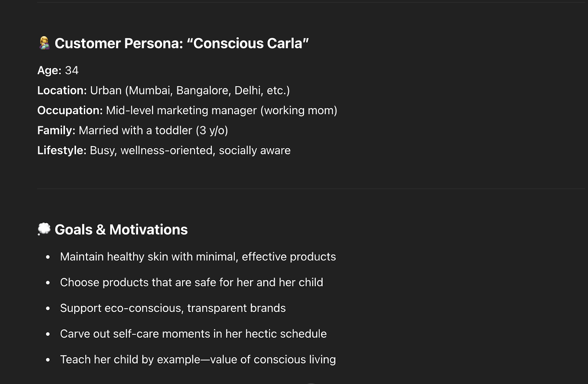
Task: Click the Age: 34 line
Action: tap(58, 70)
